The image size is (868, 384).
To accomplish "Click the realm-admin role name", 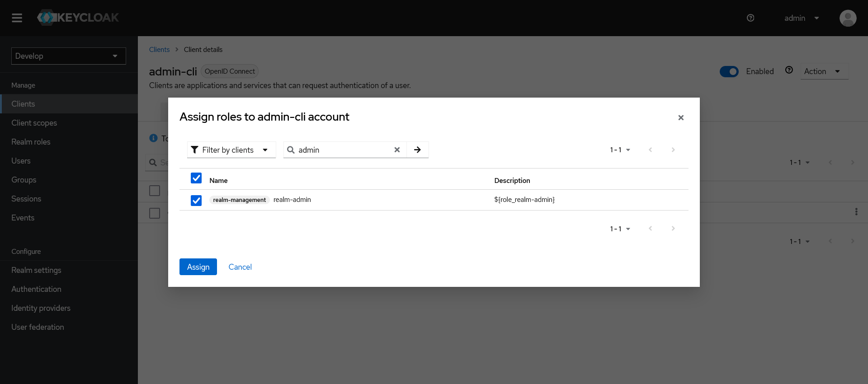I will [292, 200].
